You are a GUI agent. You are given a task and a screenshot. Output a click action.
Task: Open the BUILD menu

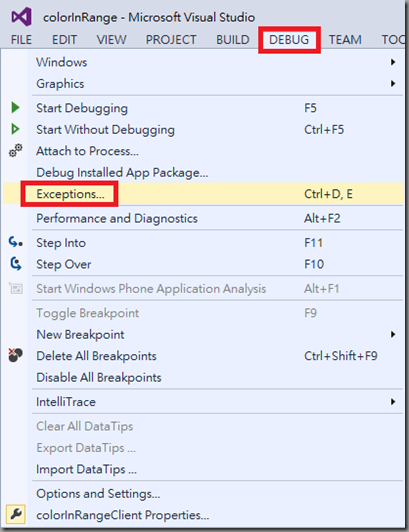click(x=233, y=40)
